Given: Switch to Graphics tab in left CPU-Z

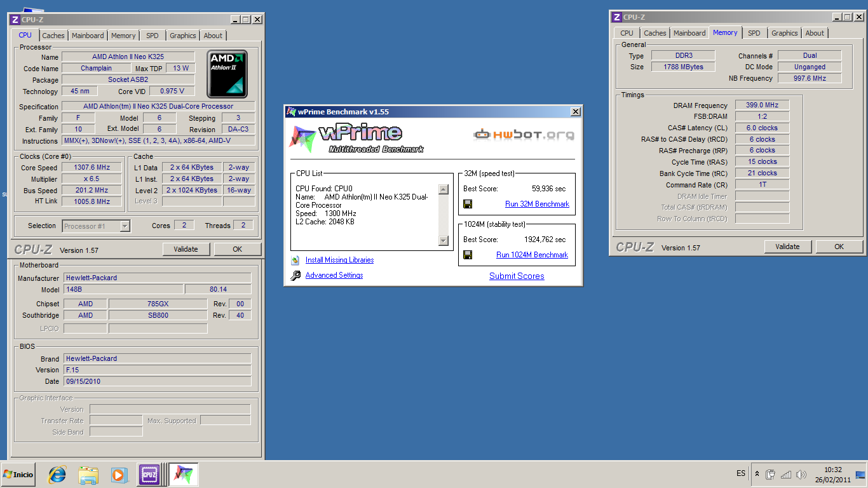Looking at the screenshot, I should click(183, 36).
